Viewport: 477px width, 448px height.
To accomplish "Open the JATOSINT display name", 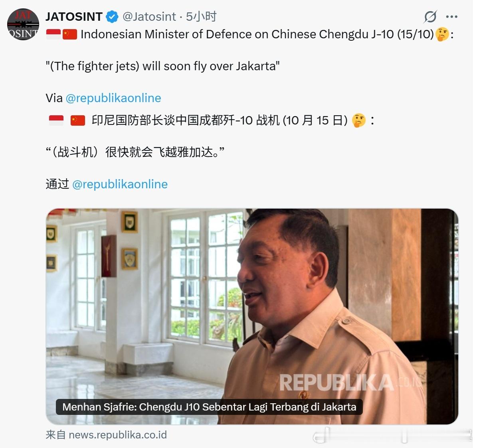I will 74,17.
